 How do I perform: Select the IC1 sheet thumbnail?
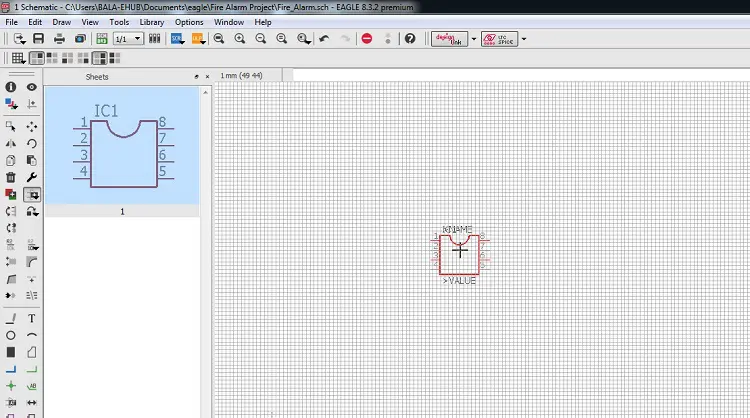pos(122,145)
